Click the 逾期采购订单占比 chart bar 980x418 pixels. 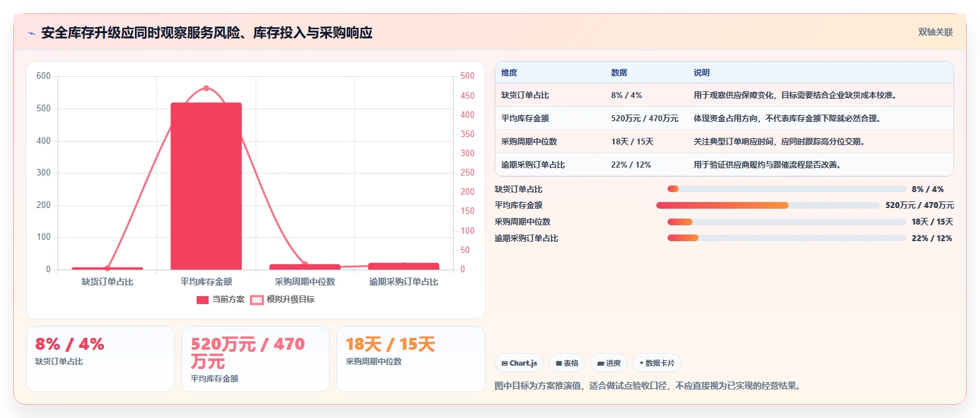[403, 266]
